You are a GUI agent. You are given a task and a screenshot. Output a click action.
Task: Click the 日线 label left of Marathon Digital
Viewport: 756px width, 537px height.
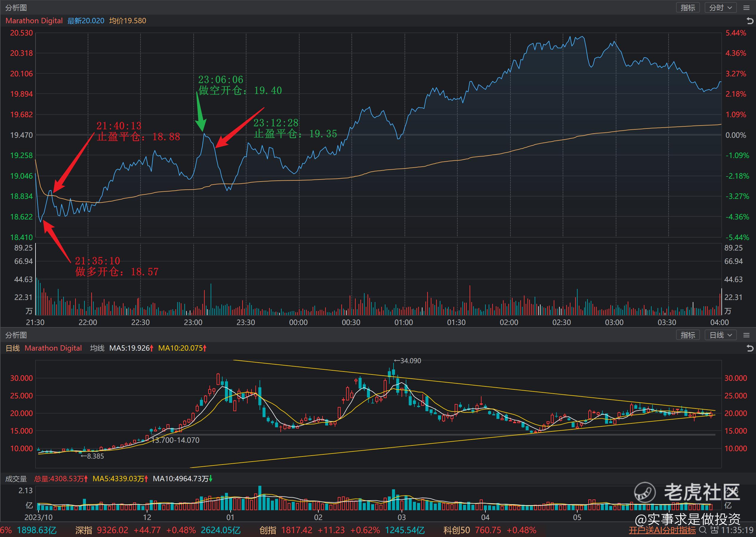(13, 348)
